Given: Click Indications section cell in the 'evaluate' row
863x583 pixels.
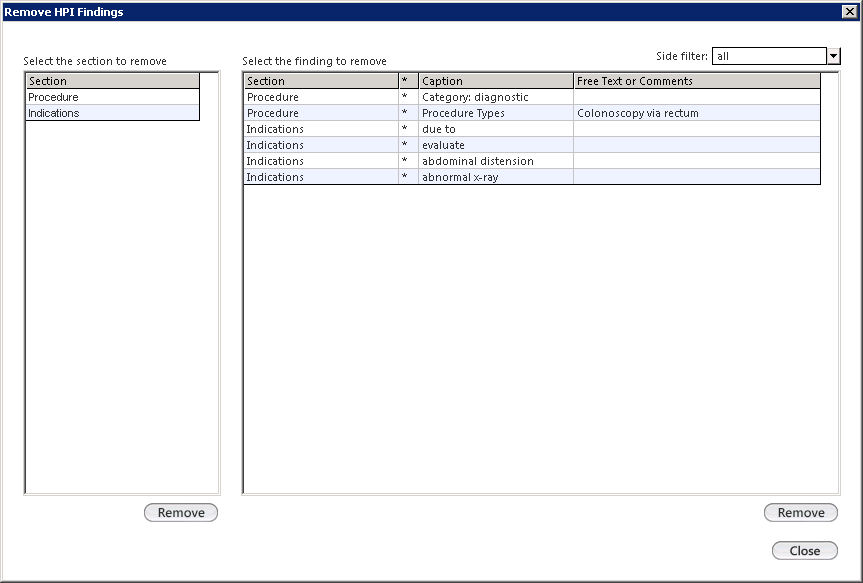Looking at the screenshot, I should [x=321, y=145].
